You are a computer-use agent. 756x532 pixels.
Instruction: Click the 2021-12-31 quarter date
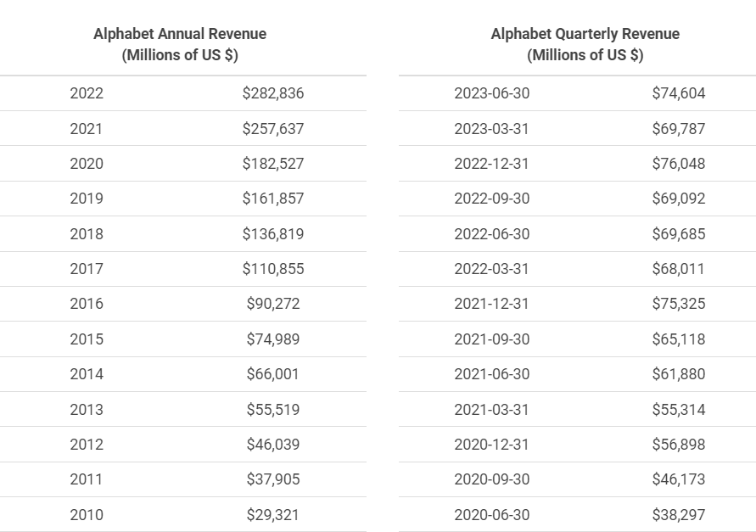tap(491, 304)
